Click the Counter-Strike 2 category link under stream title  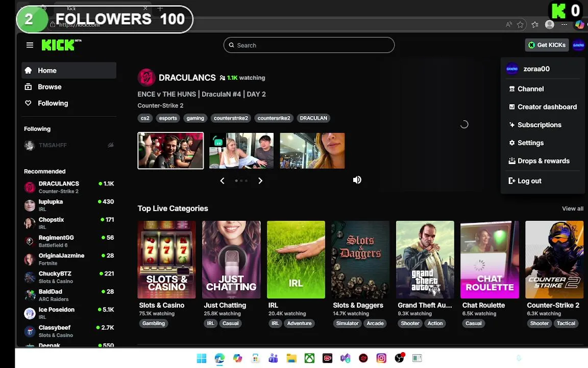coord(160,105)
